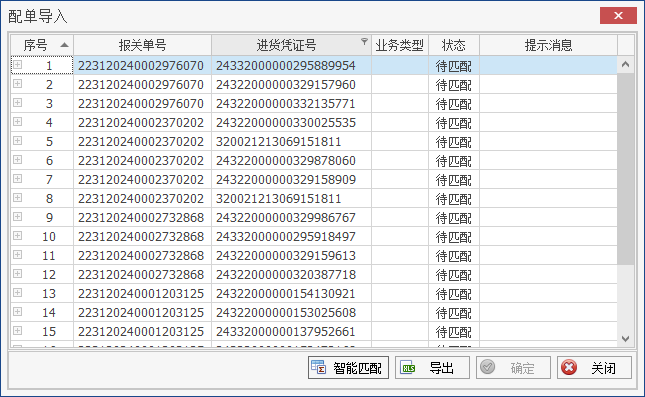
Task: Click the 关闭 button with red icon
Action: coord(594,367)
